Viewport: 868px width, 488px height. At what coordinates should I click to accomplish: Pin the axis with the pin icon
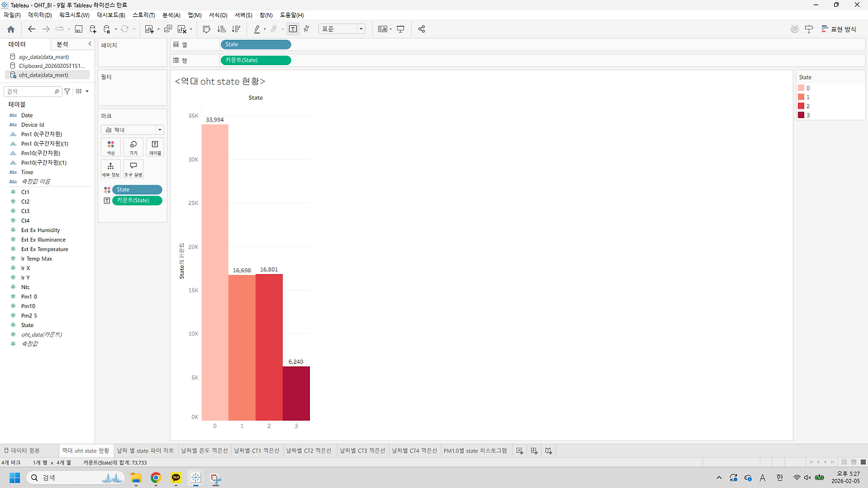307,29
